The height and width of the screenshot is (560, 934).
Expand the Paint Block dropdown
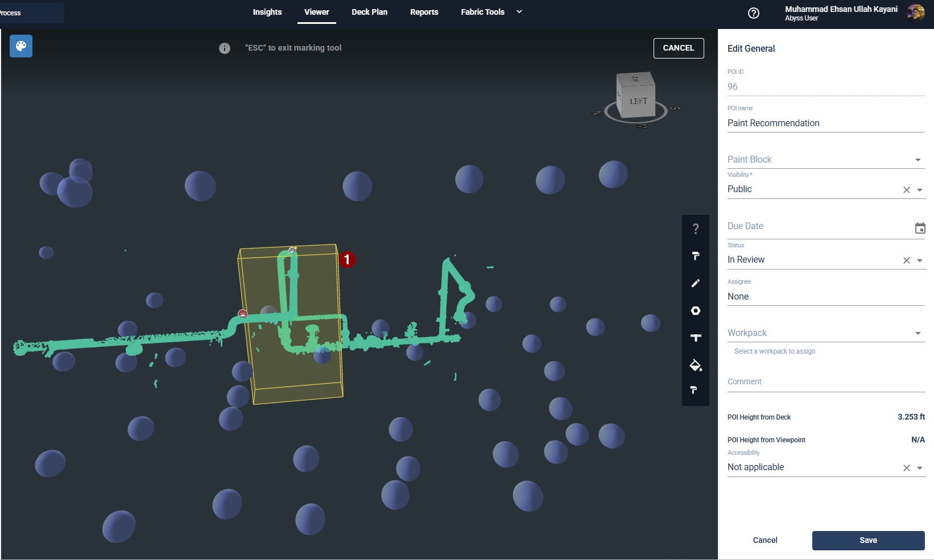point(918,160)
